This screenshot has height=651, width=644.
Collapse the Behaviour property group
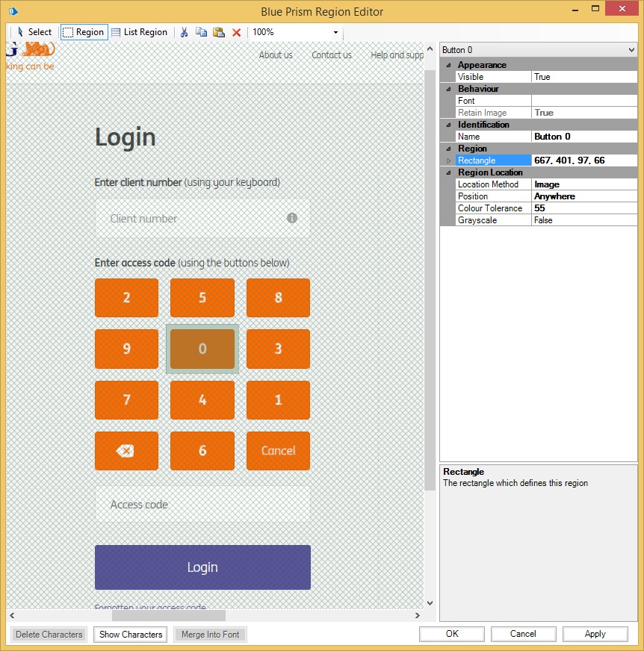click(x=448, y=89)
